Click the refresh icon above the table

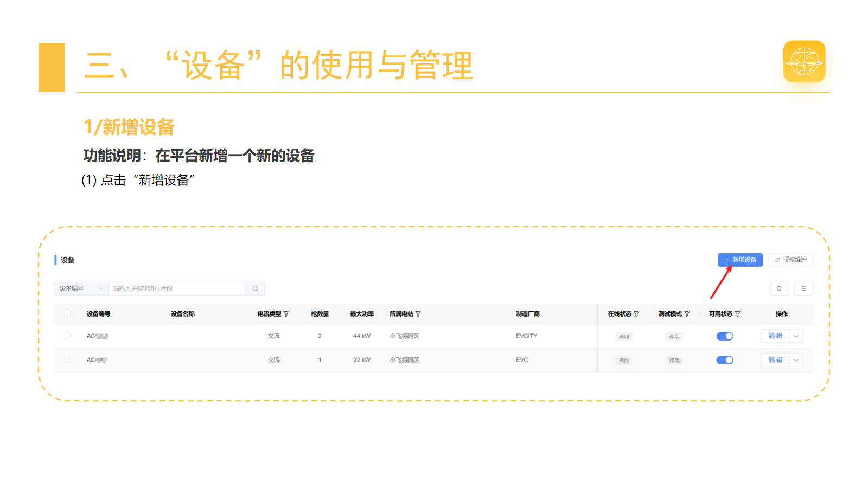tap(779, 288)
